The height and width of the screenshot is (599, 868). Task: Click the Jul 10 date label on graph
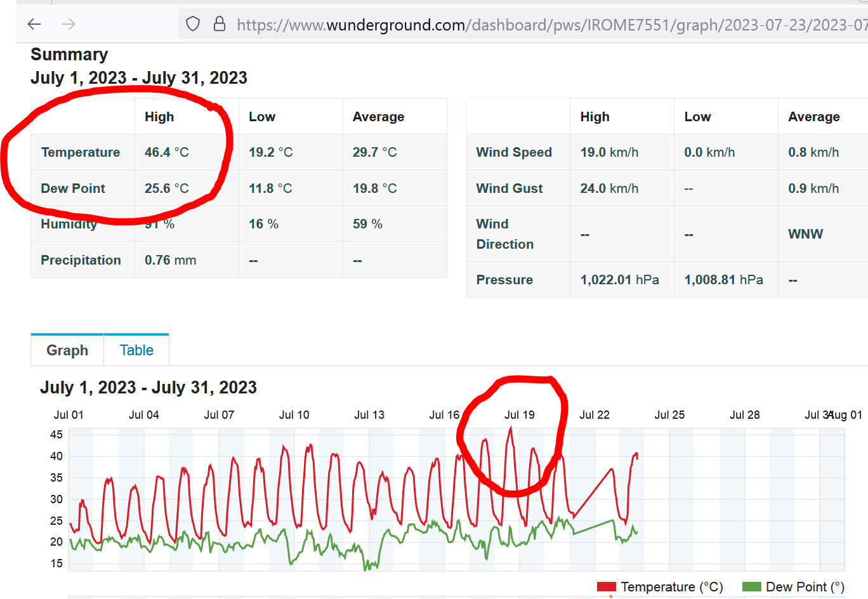click(294, 415)
